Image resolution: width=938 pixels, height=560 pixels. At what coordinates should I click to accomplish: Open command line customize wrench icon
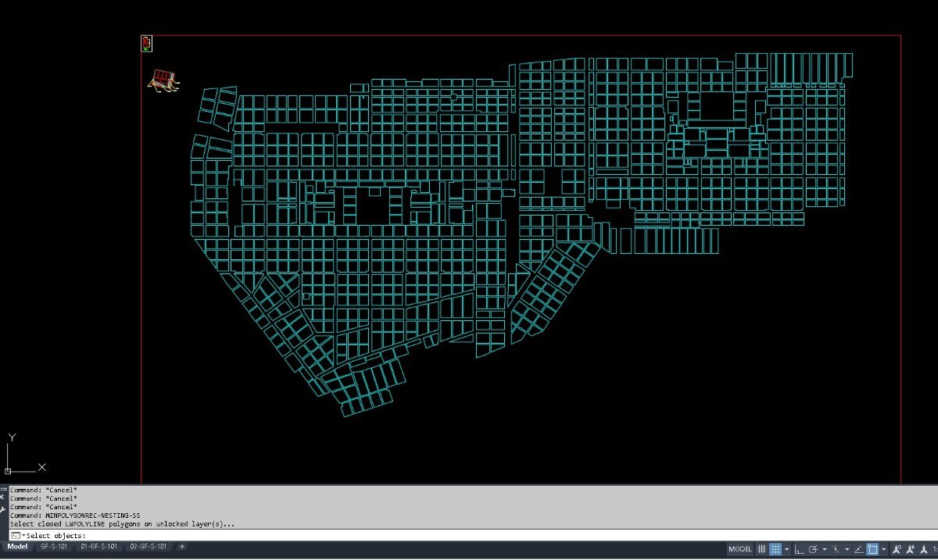[3, 507]
